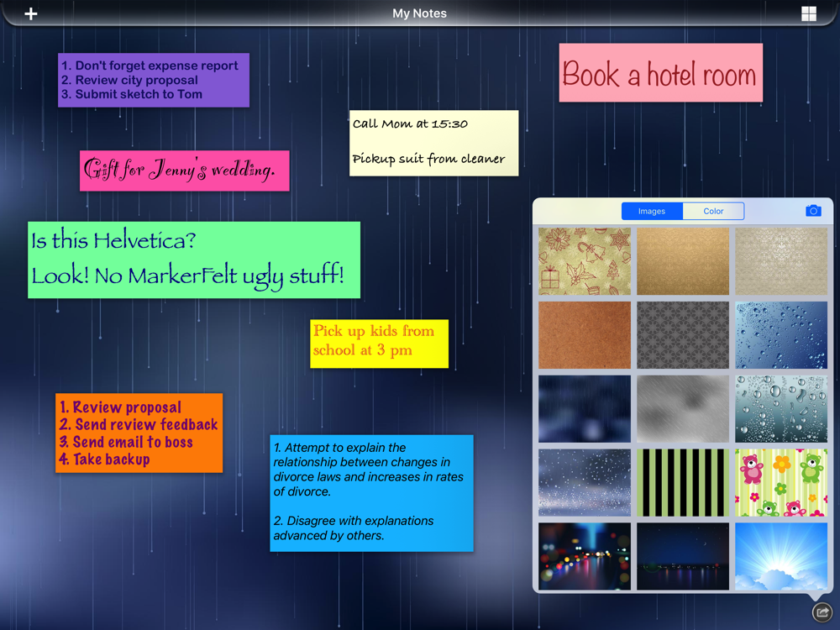The height and width of the screenshot is (630, 840).
Task: Select the 'Call Mom at 15:30' note
Action: pyautogui.click(x=434, y=143)
